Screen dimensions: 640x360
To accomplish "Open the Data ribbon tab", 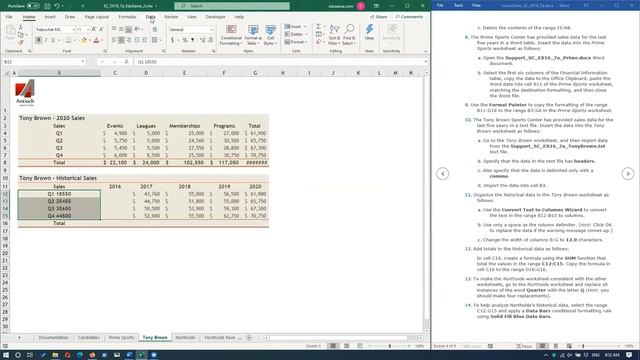I will coord(150,17).
